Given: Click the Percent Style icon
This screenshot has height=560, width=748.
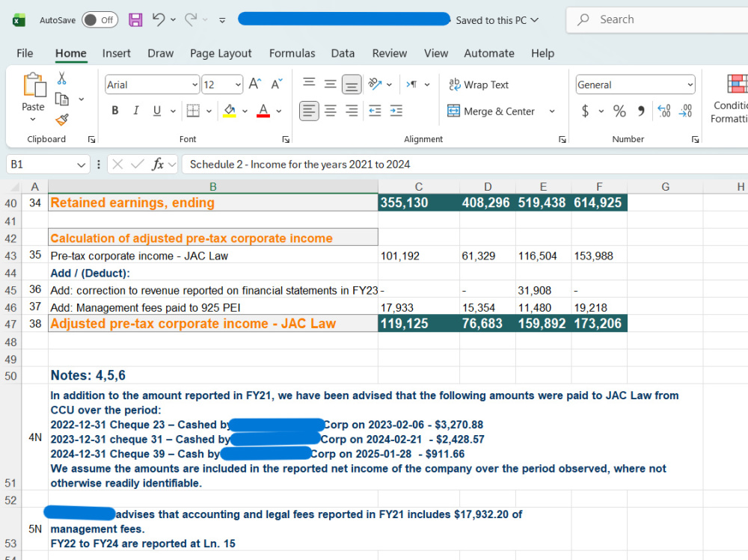Looking at the screenshot, I should pos(619,111).
